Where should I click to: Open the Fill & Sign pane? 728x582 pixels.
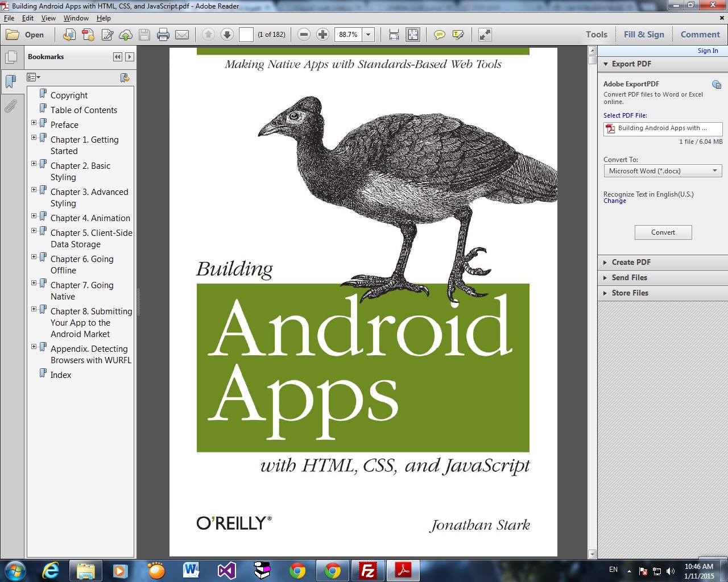(644, 35)
